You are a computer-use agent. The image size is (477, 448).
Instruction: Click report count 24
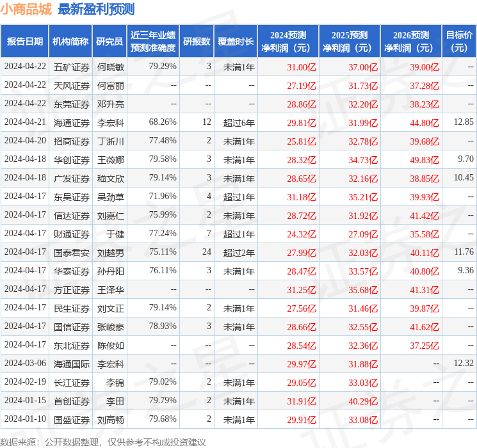(x=207, y=252)
